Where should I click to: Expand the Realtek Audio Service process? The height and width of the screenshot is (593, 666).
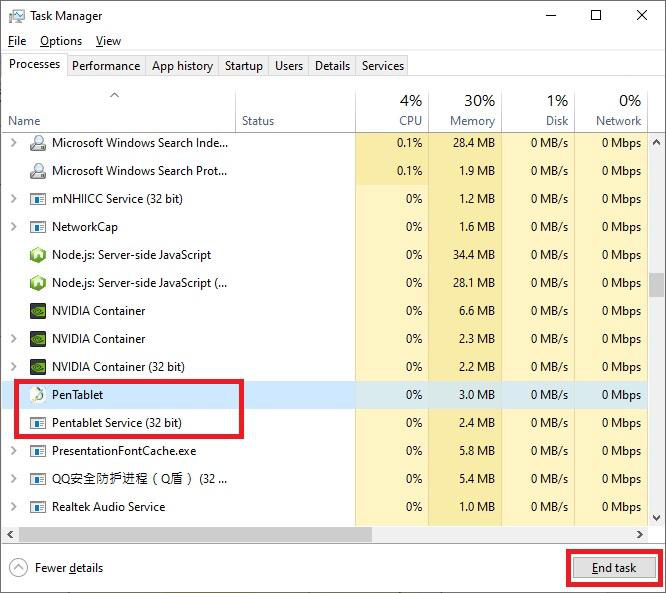14,507
